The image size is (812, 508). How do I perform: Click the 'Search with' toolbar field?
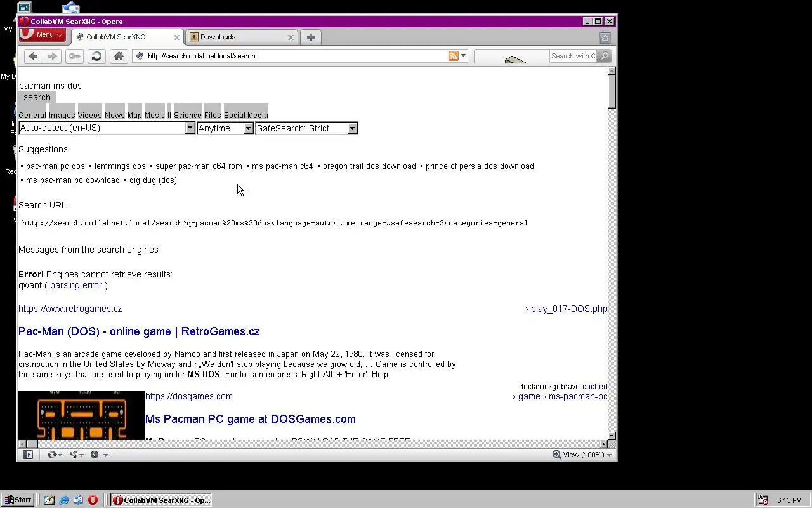point(573,56)
